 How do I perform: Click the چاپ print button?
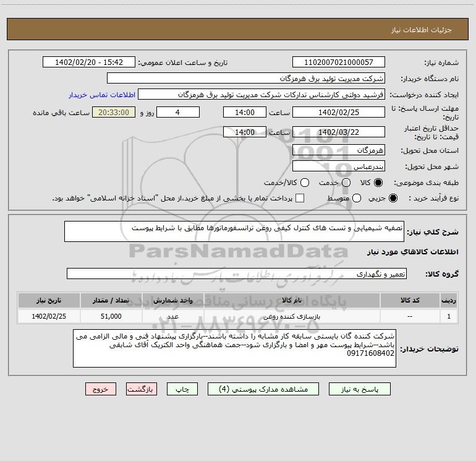pos(182,389)
